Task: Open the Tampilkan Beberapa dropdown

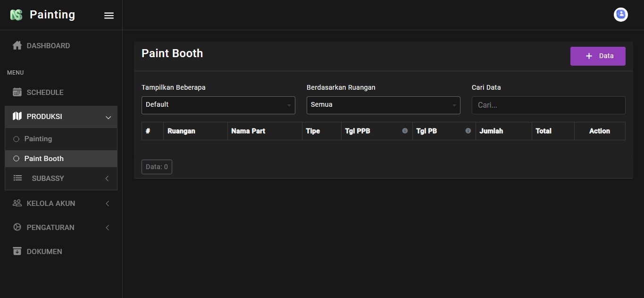Action: pos(218,105)
